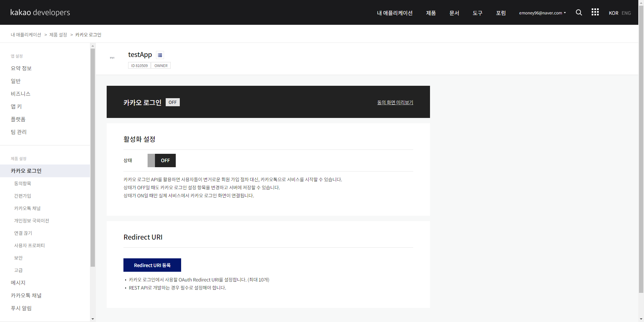Open 개인정보 국외이전 sidebar submenu
This screenshot has height=322, width=644.
point(32,220)
